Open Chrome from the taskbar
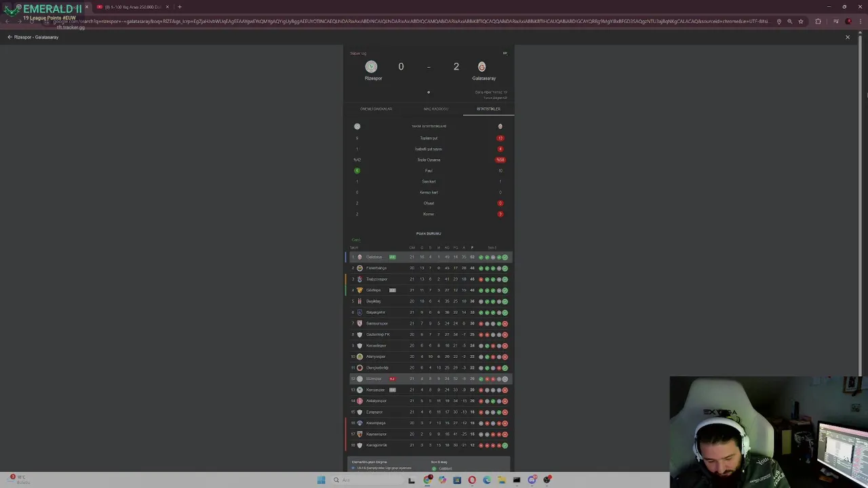Screen dimensions: 868x488 (x=427, y=480)
